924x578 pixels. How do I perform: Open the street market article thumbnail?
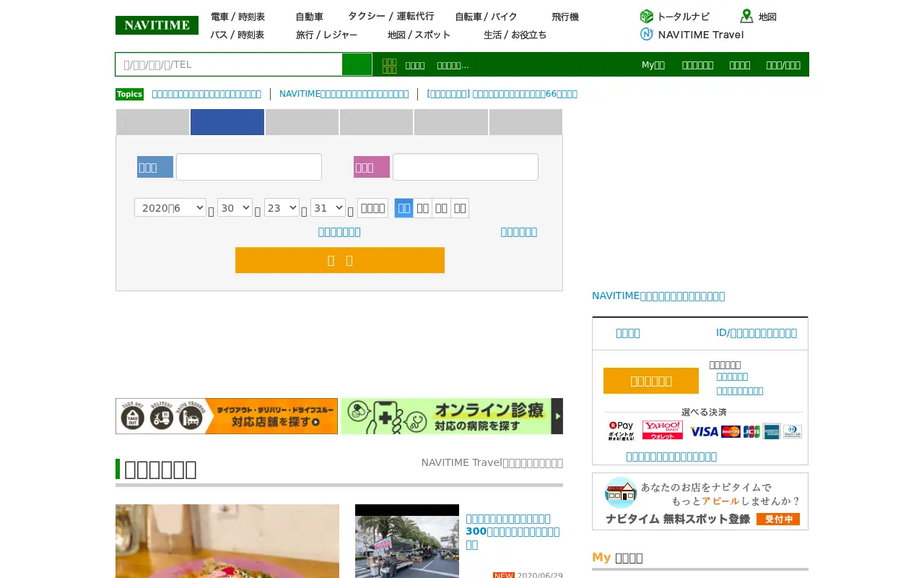coord(407,541)
